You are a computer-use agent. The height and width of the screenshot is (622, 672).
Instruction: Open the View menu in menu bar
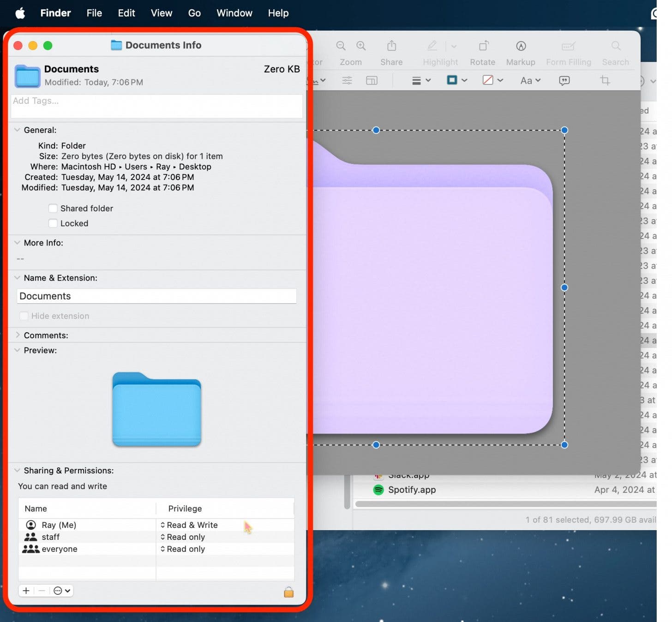161,13
